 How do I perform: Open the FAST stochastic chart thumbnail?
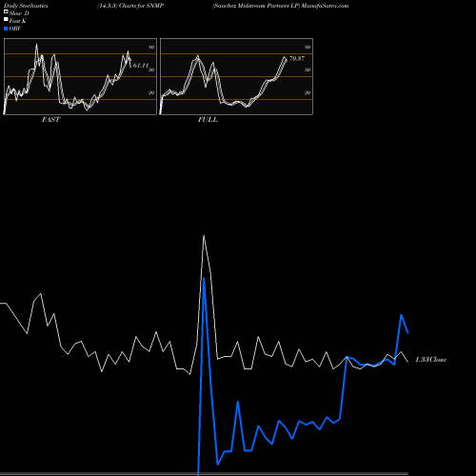[x=80, y=76]
